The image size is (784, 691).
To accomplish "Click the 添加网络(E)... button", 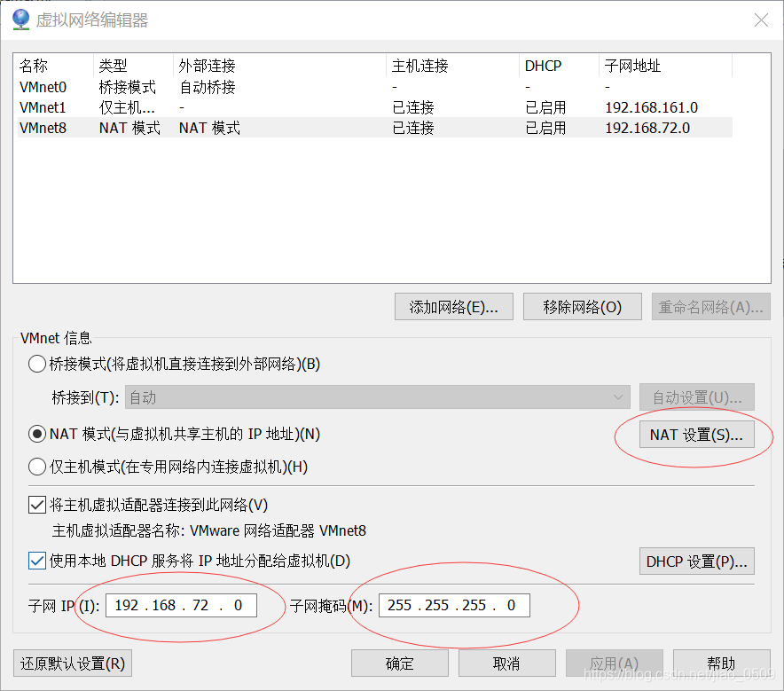I will pyautogui.click(x=453, y=307).
